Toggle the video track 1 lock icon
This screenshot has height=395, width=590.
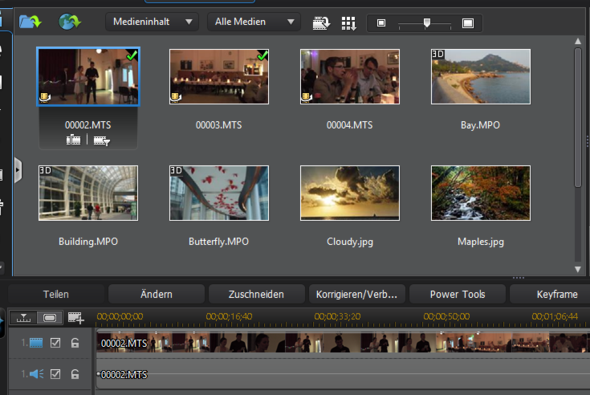(x=75, y=343)
